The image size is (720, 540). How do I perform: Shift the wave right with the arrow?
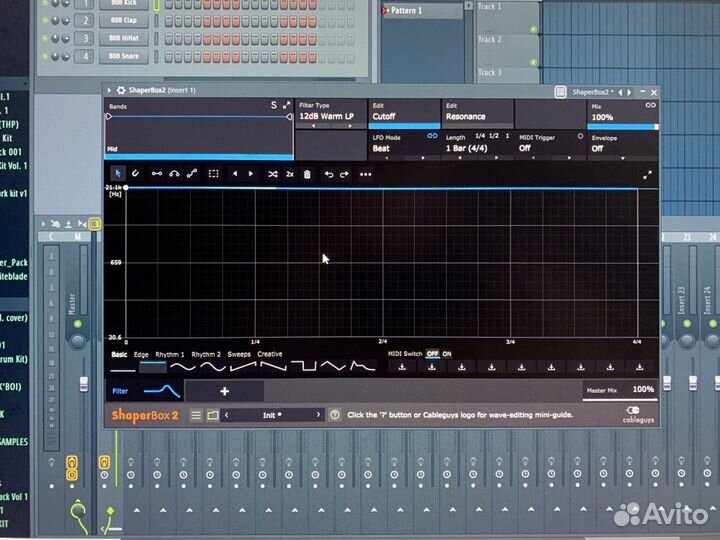point(251,174)
